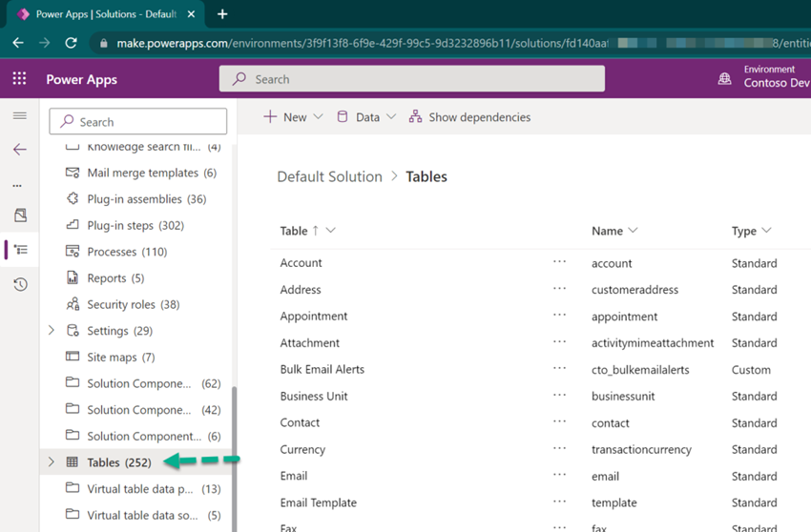Click the browser address bar URL
811x532 pixels.
click(x=362, y=43)
